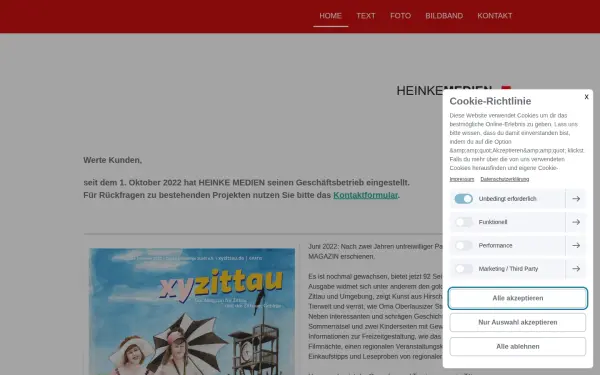
Task: Expand Performance details arrow
Action: click(576, 245)
